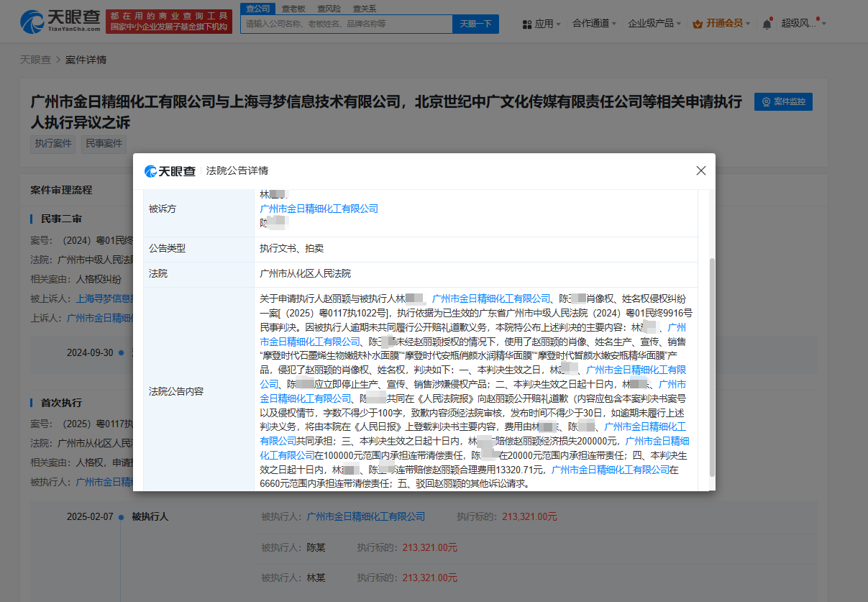
Task: Click the 林某 debtor name
Action: click(x=316, y=578)
